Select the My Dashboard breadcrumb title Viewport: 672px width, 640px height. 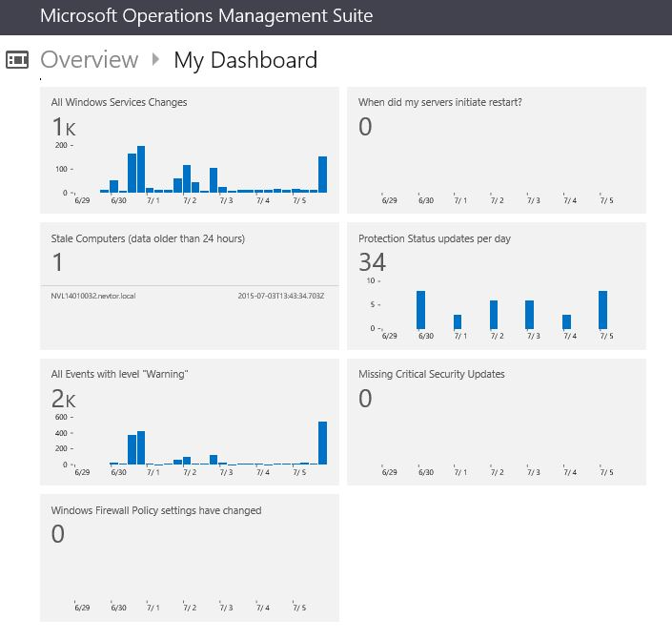coord(246,60)
